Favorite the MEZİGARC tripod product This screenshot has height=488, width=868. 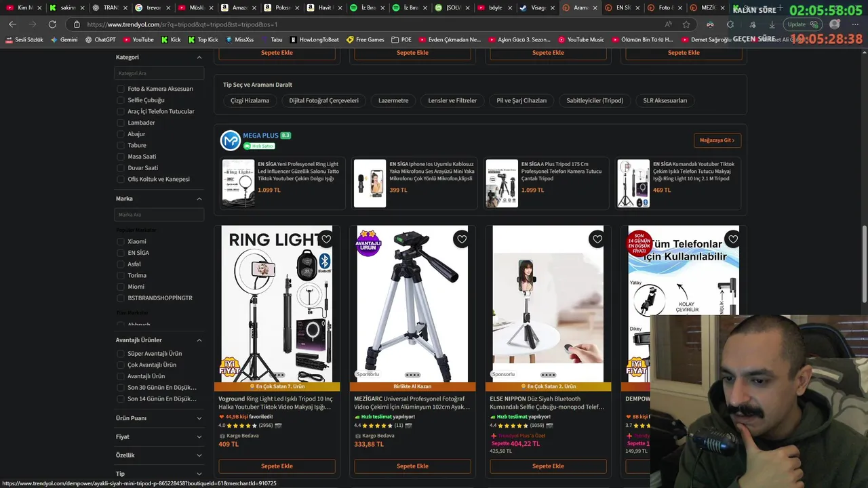(x=462, y=239)
